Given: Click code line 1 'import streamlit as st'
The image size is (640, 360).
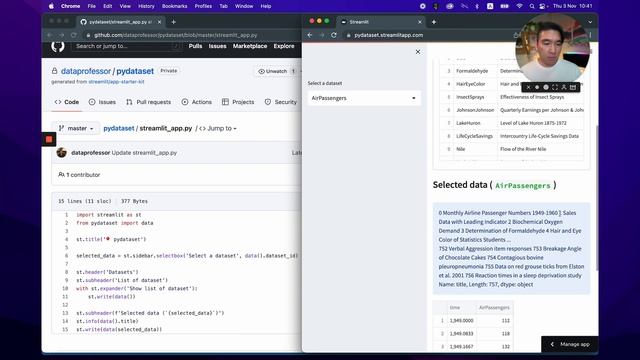Looking at the screenshot, I should (109, 215).
